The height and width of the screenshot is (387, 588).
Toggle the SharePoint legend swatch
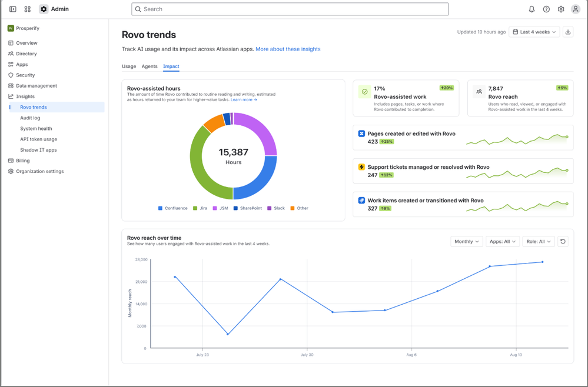235,208
